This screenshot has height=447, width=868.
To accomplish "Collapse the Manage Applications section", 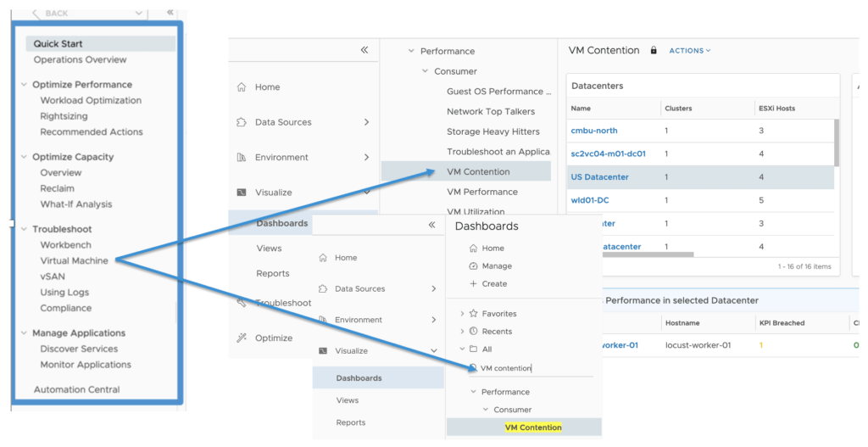I will [24, 333].
